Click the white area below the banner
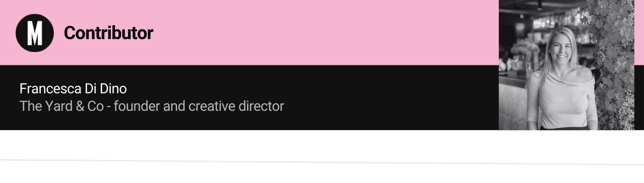This screenshot has height=183, width=644. pyautogui.click(x=322, y=144)
